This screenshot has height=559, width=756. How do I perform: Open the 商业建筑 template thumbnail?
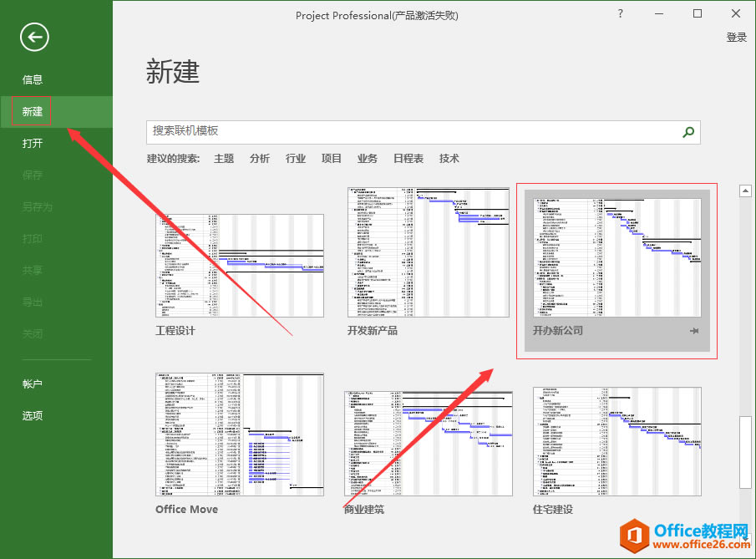click(429, 443)
